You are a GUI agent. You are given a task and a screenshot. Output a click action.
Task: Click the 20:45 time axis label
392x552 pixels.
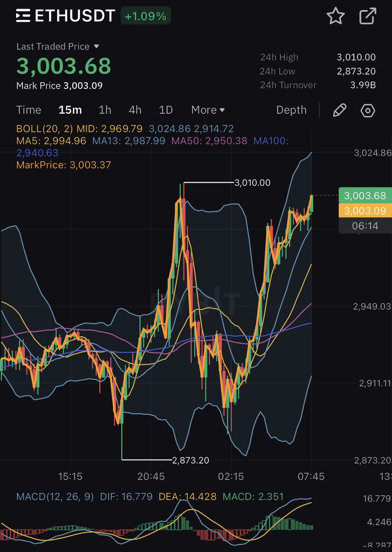(x=151, y=477)
